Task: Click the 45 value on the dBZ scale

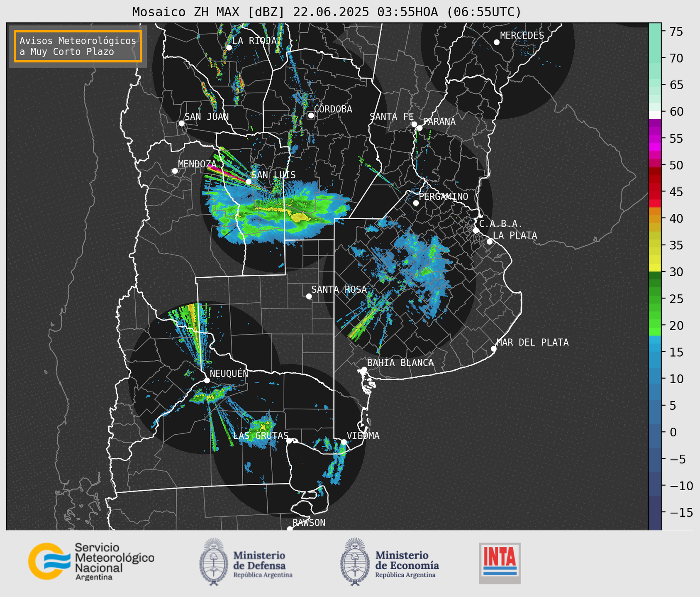Action: [677, 192]
